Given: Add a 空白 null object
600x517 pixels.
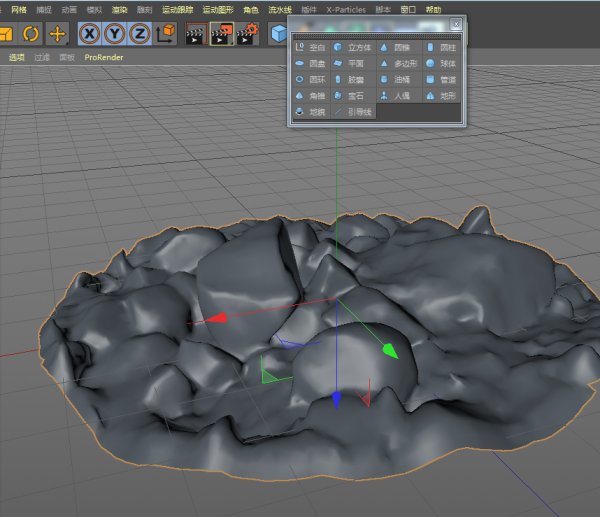Looking at the screenshot, I should coord(311,47).
